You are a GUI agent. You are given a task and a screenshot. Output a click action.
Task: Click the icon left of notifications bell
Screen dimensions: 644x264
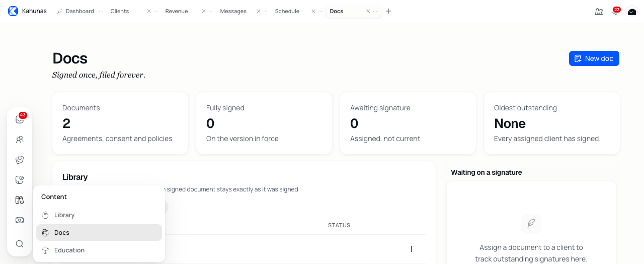599,11
